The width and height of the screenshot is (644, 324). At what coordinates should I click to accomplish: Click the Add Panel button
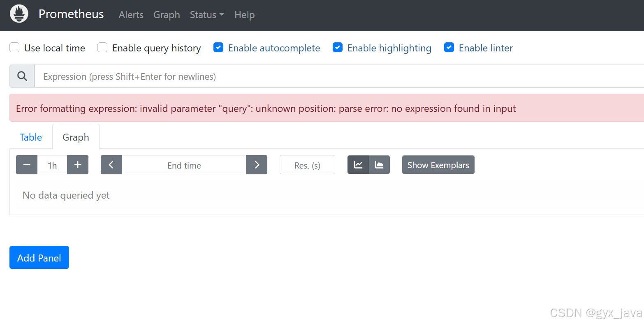pyautogui.click(x=39, y=257)
